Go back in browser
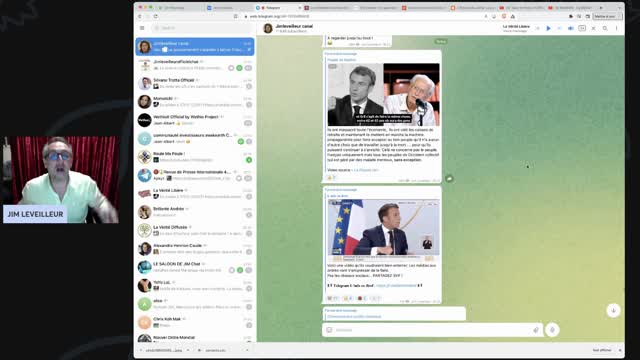Screen dimensions: 640x360 (140, 16)
